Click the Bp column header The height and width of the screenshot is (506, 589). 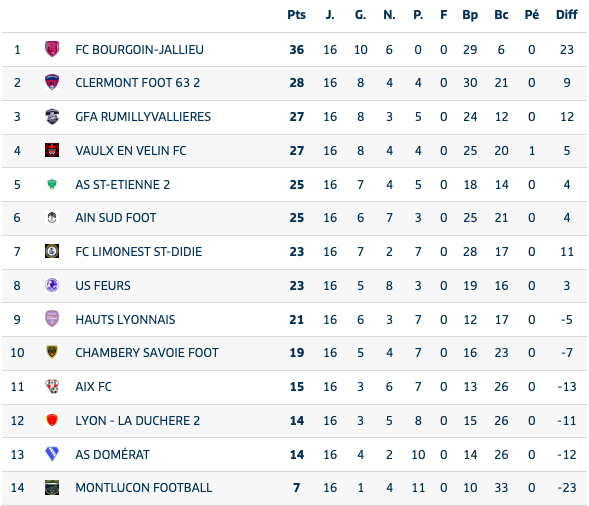(470, 15)
